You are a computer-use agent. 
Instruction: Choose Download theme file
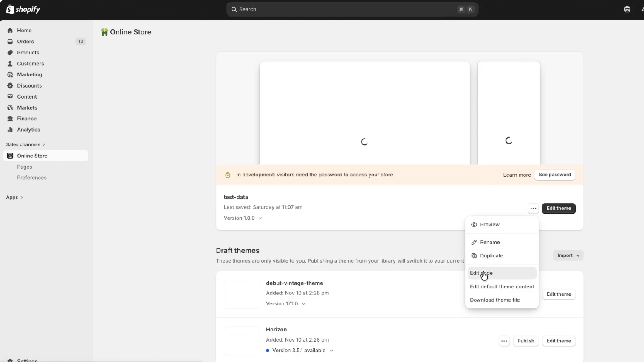coord(502,300)
